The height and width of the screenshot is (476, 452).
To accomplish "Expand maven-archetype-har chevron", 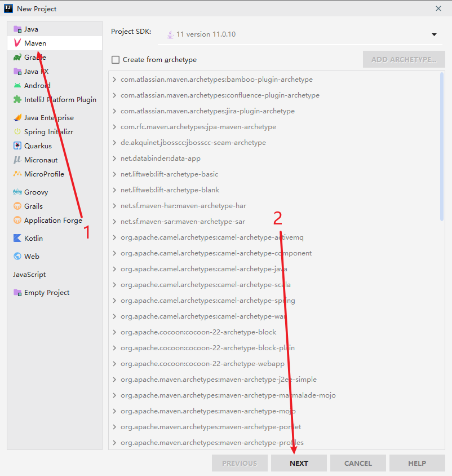I will (x=114, y=206).
